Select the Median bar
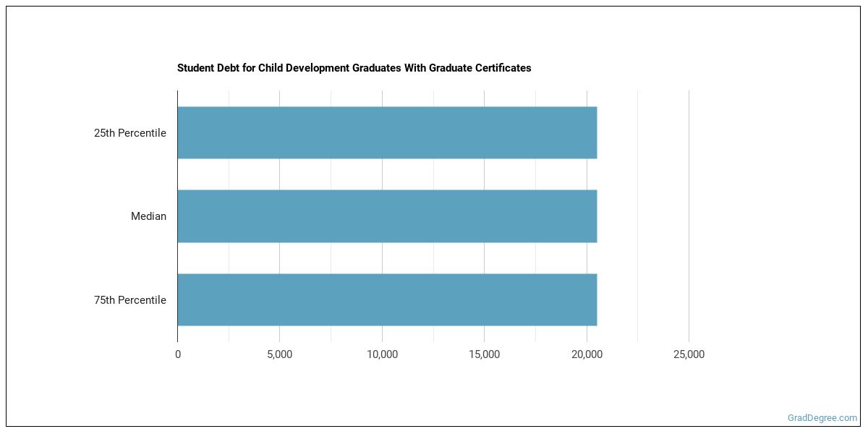The width and height of the screenshot is (868, 434). coord(387,216)
